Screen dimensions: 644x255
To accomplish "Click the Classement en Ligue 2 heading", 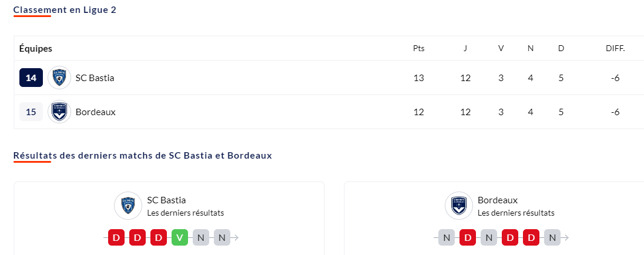I will point(65,10).
